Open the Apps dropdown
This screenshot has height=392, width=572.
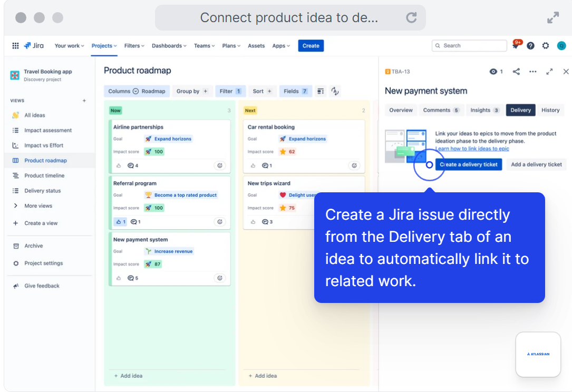tap(281, 46)
